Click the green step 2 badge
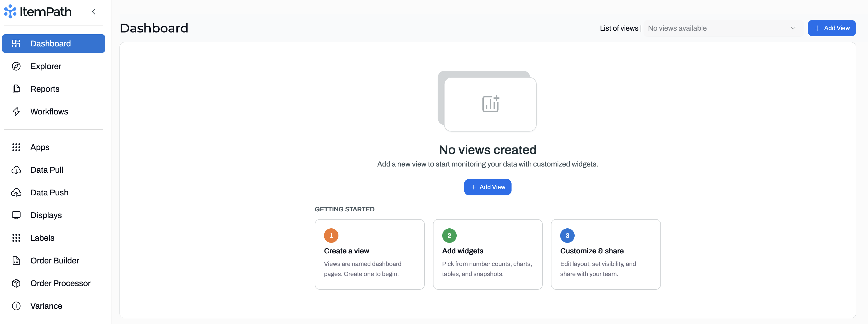The height and width of the screenshot is (324, 868). pos(449,236)
